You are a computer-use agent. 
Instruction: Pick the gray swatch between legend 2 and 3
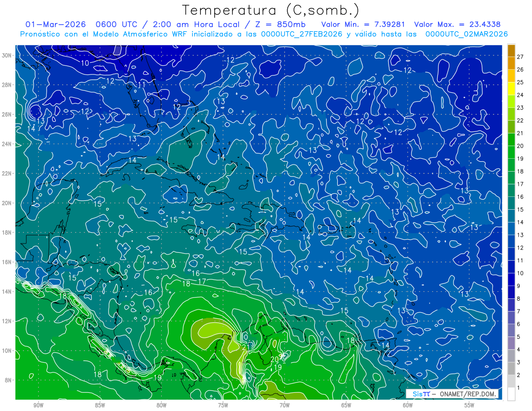(511, 369)
